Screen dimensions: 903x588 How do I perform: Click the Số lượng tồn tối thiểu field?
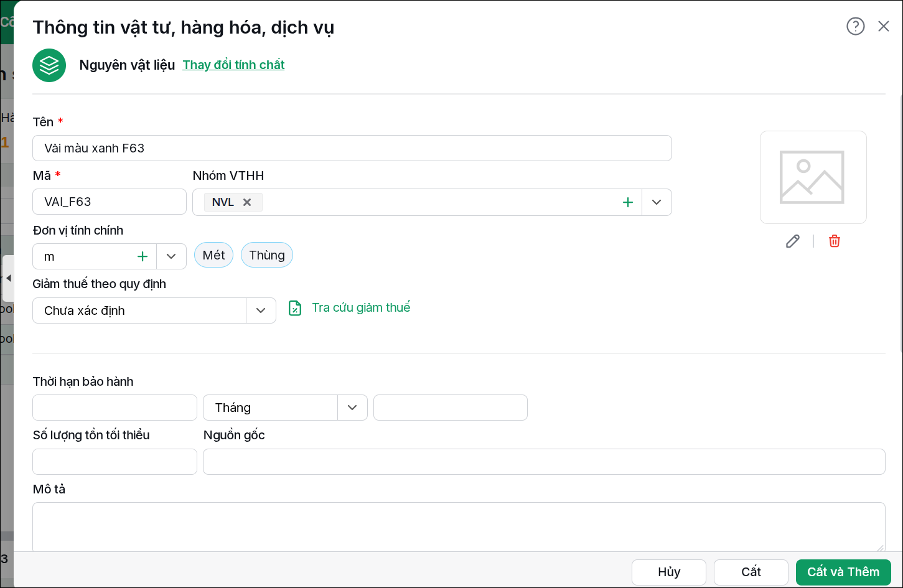[x=115, y=462]
